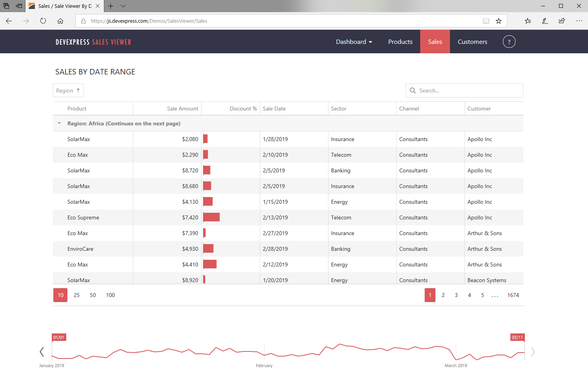588x373 pixels.
Task: Toggle sort direction on the Region chip
Action: pos(77,90)
